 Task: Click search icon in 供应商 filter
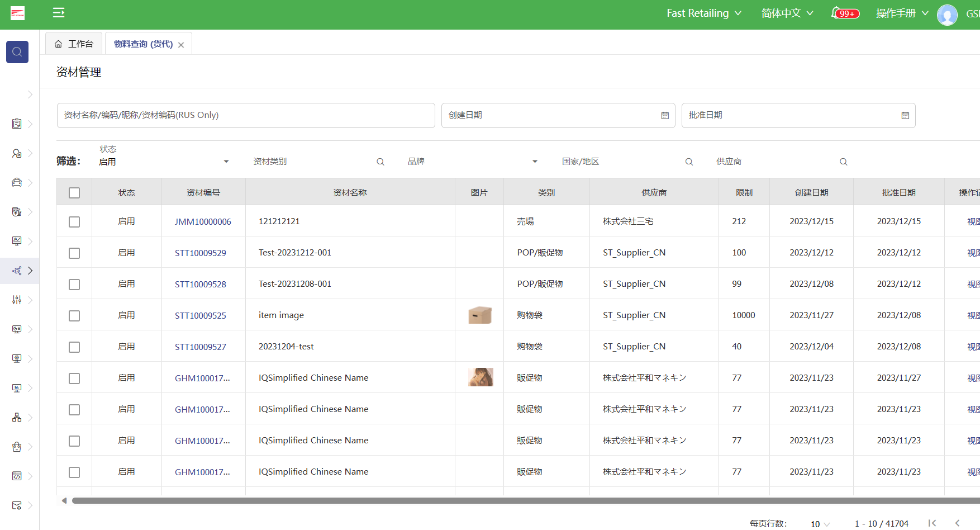point(844,162)
